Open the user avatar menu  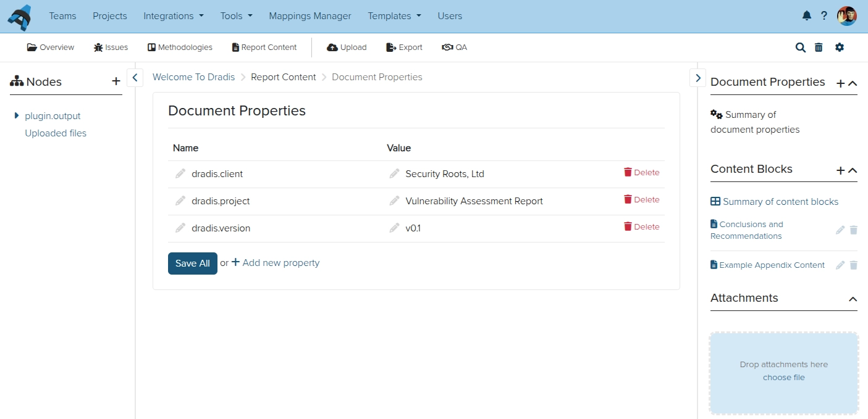tap(847, 16)
